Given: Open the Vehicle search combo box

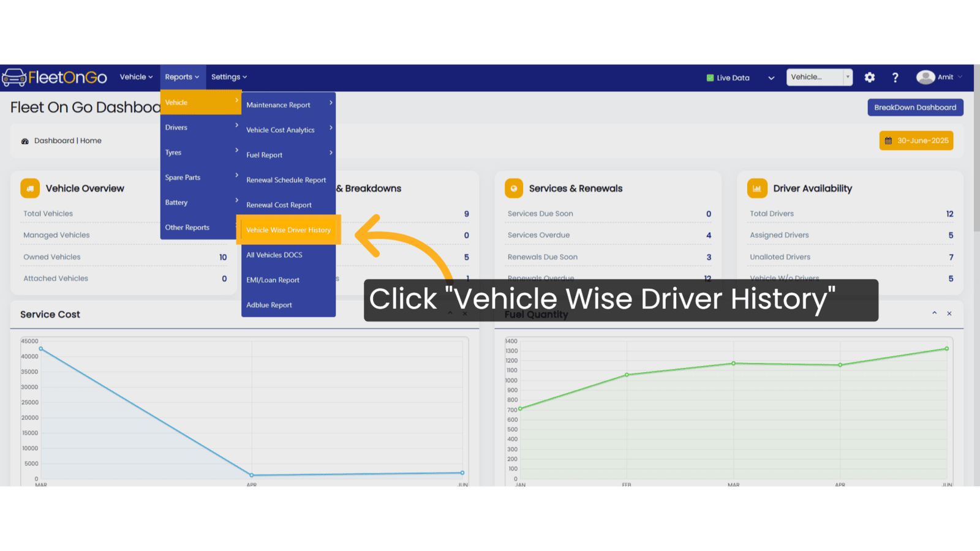Looking at the screenshot, I should coord(819,77).
